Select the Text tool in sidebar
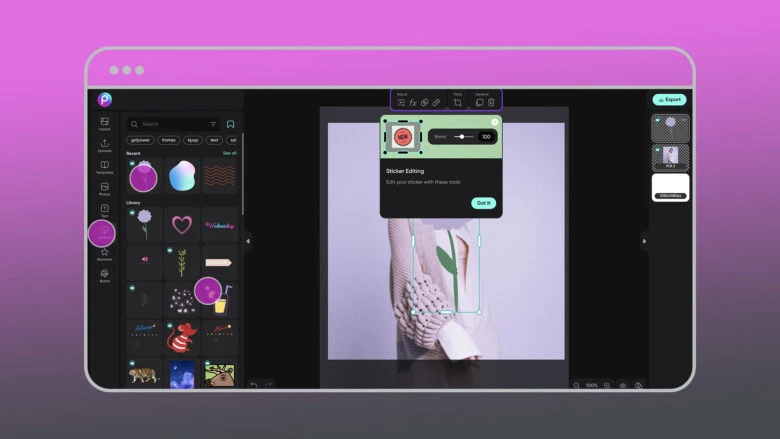780x439 pixels. tap(104, 210)
